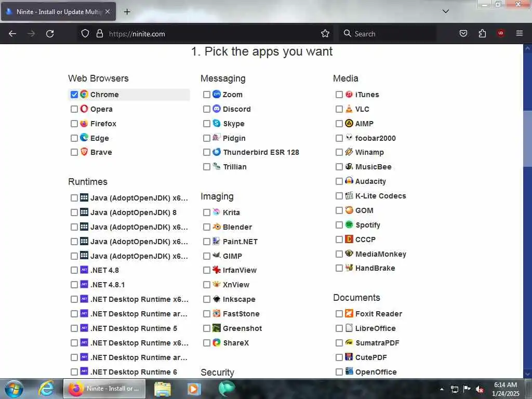This screenshot has height=399, width=532.
Task: Click the muted volume tray icon
Action: click(479, 389)
